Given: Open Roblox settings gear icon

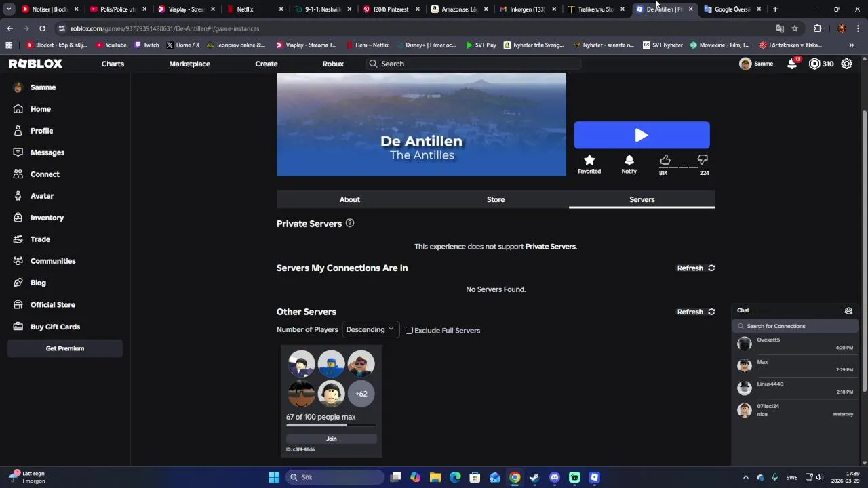Looking at the screenshot, I should click(x=847, y=64).
